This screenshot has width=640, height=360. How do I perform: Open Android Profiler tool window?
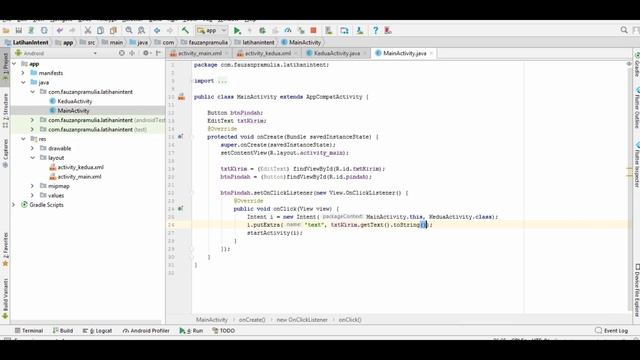(146, 331)
